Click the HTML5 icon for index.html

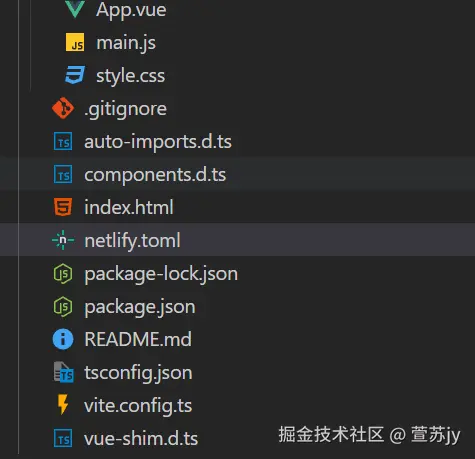click(x=63, y=207)
